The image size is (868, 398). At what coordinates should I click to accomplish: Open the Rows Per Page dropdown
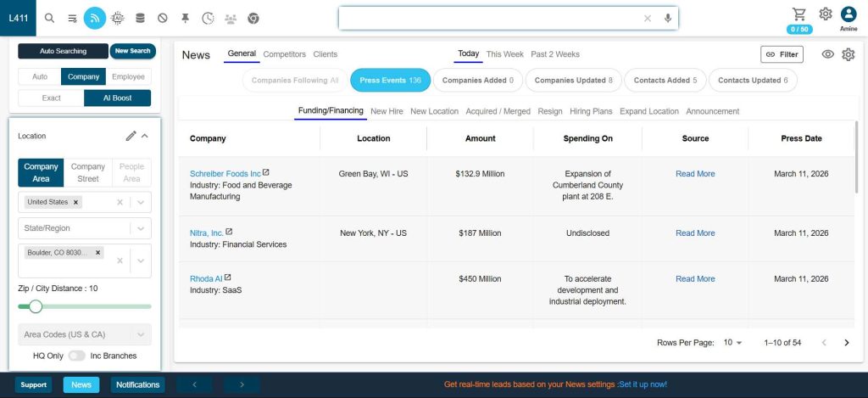[x=733, y=343]
